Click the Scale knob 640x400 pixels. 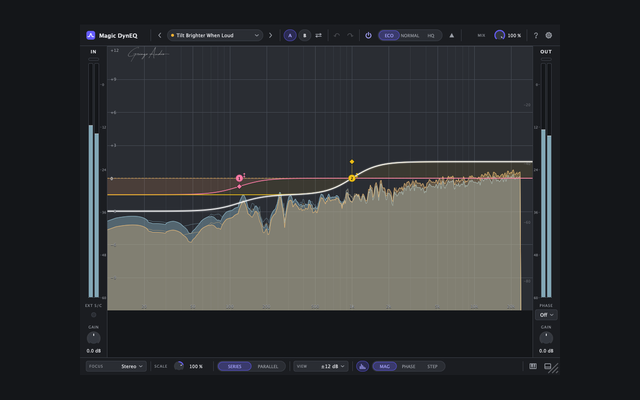coord(179,366)
